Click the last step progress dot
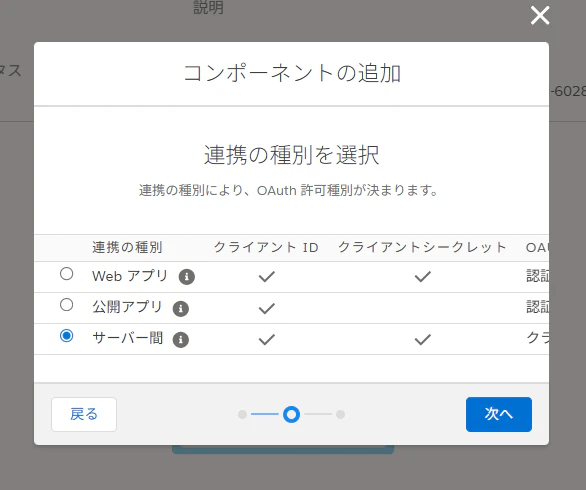The width and height of the screenshot is (586, 490). [340, 414]
